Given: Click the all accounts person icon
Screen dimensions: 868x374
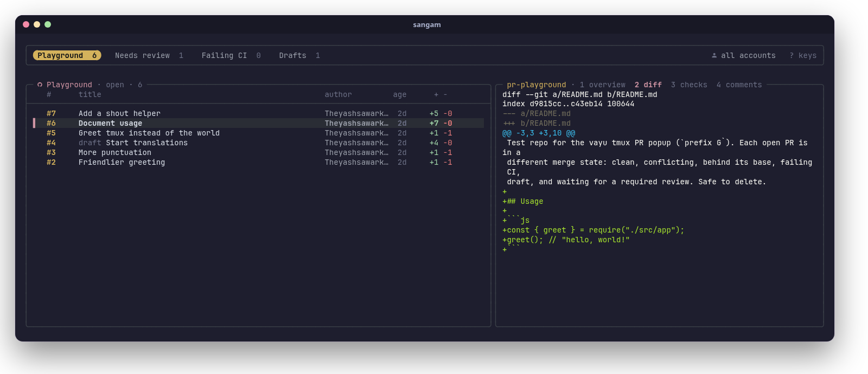Looking at the screenshot, I should pos(714,55).
